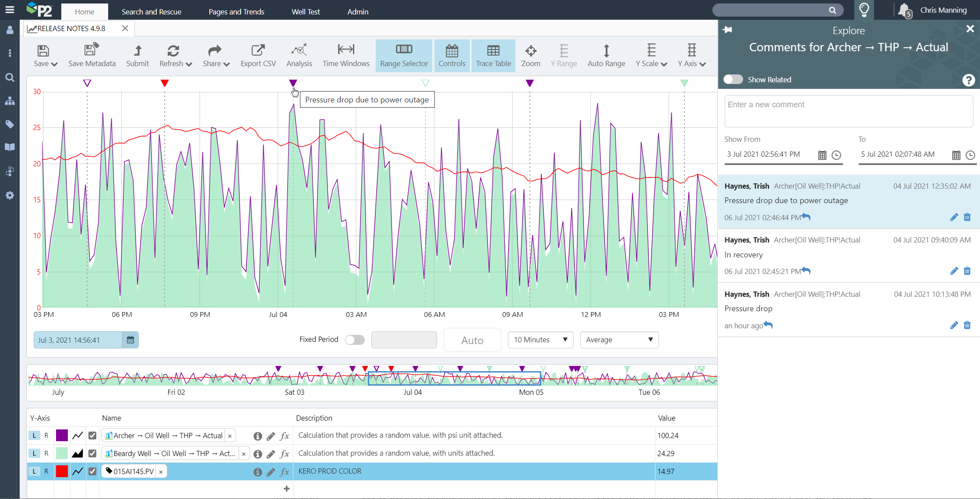This screenshot has width=980, height=499.
Task: Switch to Pages and Trends tab
Action: click(x=236, y=12)
